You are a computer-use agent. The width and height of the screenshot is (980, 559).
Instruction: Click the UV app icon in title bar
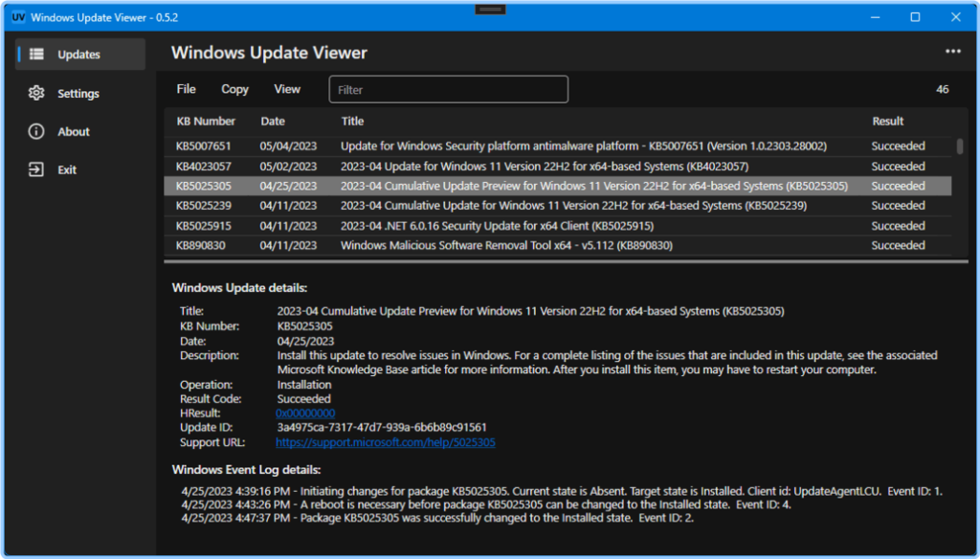click(19, 17)
